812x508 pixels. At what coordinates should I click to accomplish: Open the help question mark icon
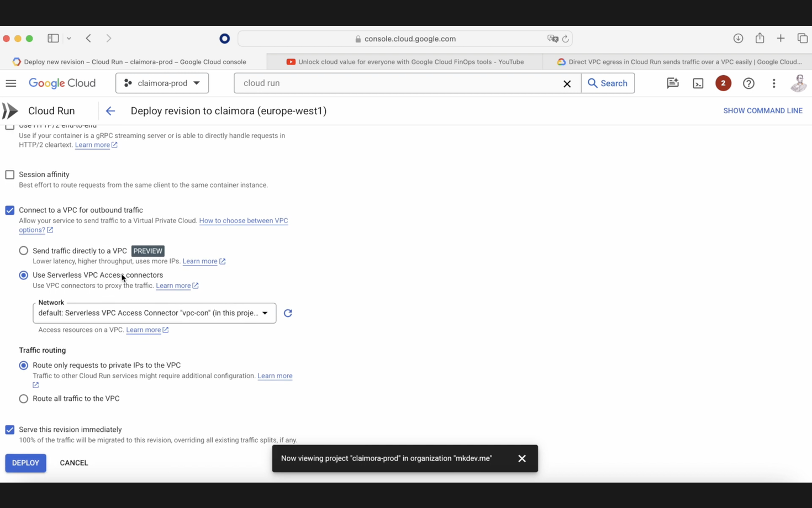748,83
